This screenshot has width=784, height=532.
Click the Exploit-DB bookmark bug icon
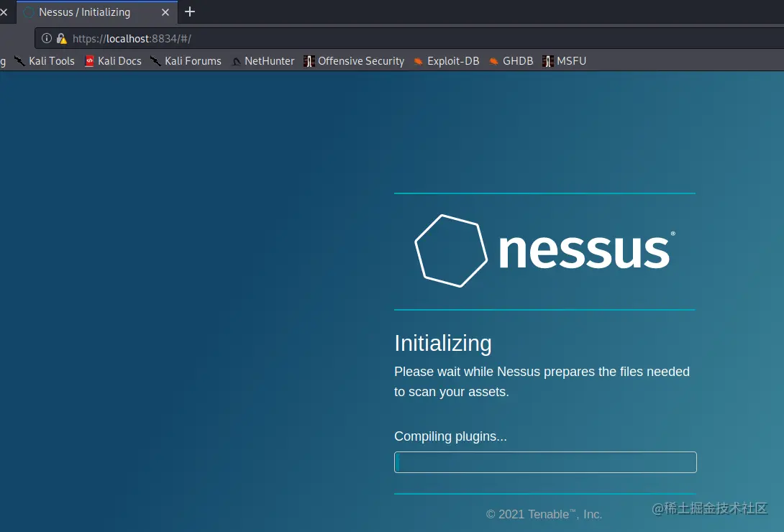(x=418, y=61)
